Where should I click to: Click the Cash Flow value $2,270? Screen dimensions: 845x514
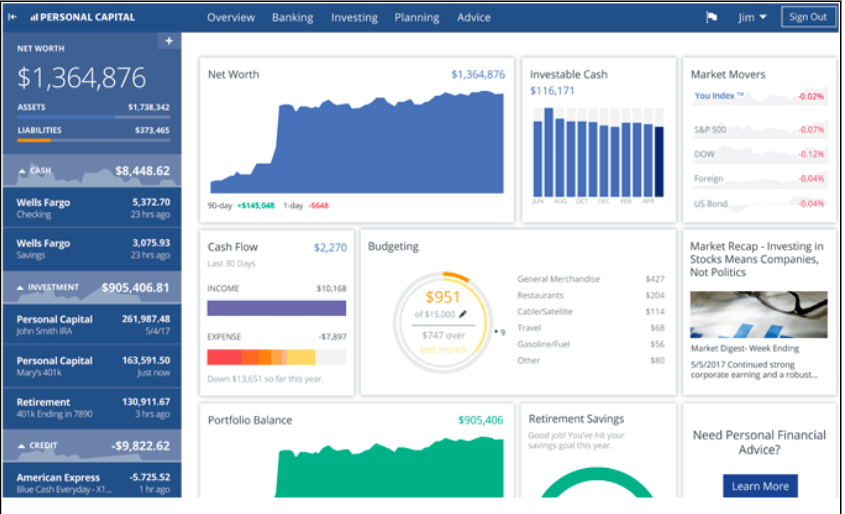[x=330, y=247]
